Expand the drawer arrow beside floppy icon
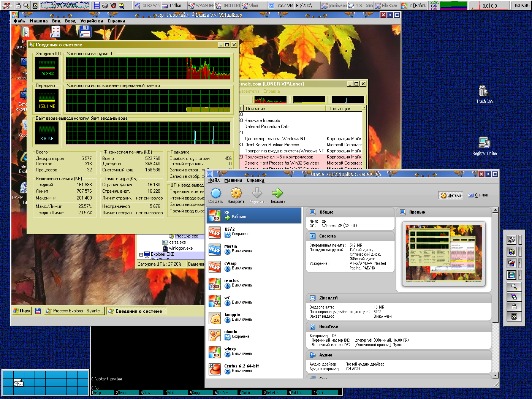Image resolution: width=532 pixels, height=399 pixels. [520, 275]
